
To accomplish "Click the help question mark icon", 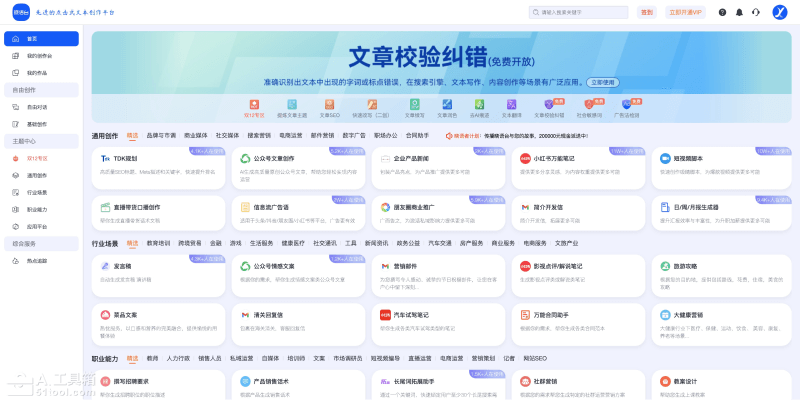I will click(x=722, y=12).
